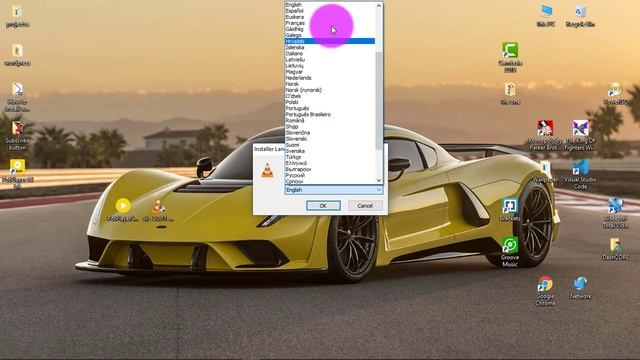Click the language list scroll-up arrow
The height and width of the screenshot is (360, 640).
click(379, 6)
